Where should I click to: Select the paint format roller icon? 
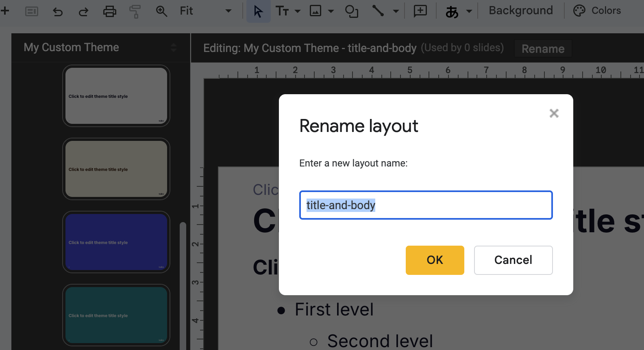(x=135, y=11)
